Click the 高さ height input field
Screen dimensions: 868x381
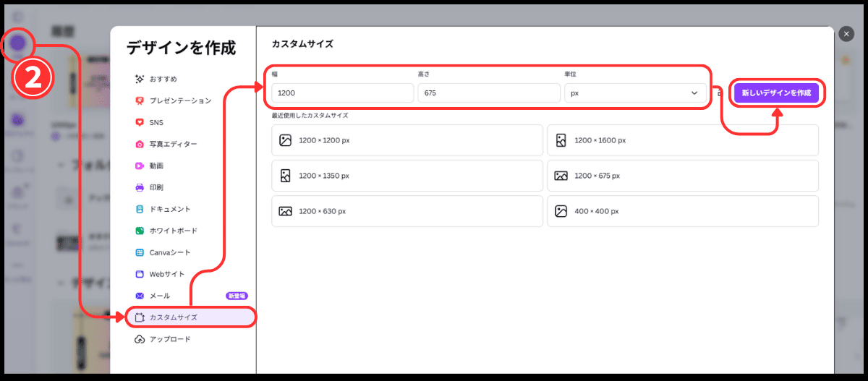(x=488, y=93)
